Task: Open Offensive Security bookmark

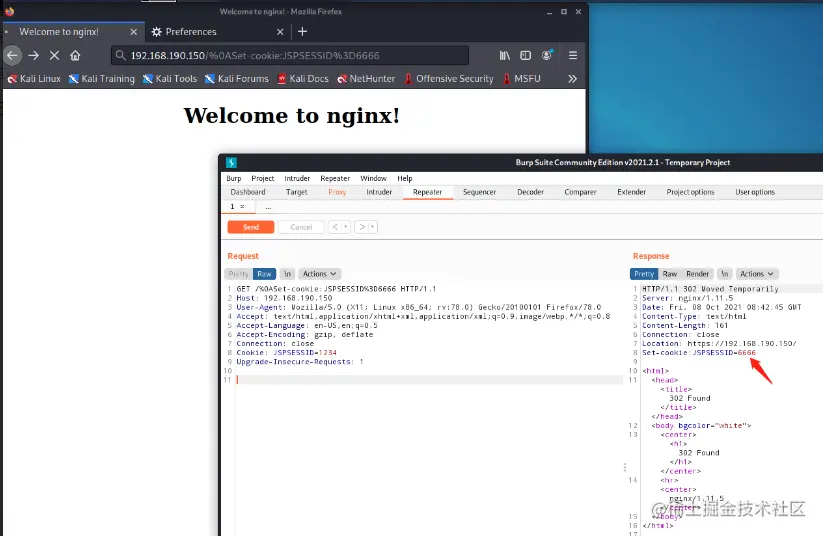Action: 449,79
